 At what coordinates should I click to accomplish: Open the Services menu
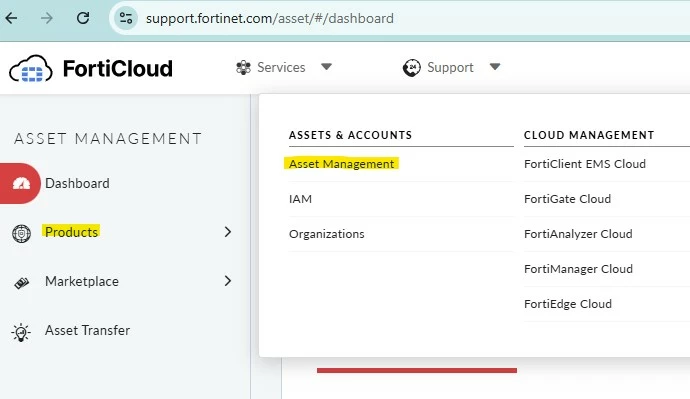(x=281, y=67)
